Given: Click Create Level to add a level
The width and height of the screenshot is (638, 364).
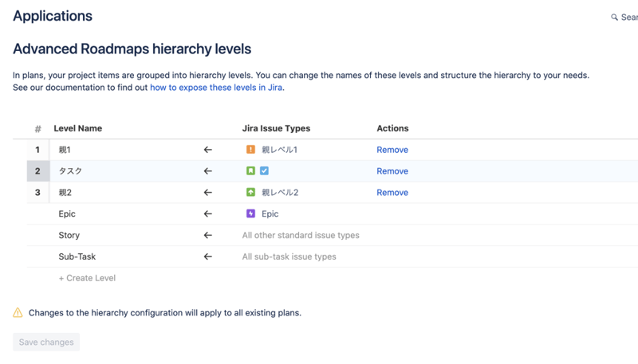Looking at the screenshot, I should coord(87,278).
